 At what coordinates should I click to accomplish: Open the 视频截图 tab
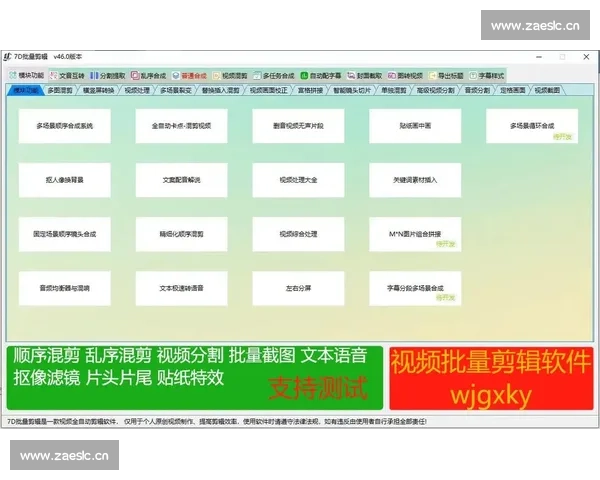pyautogui.click(x=547, y=90)
